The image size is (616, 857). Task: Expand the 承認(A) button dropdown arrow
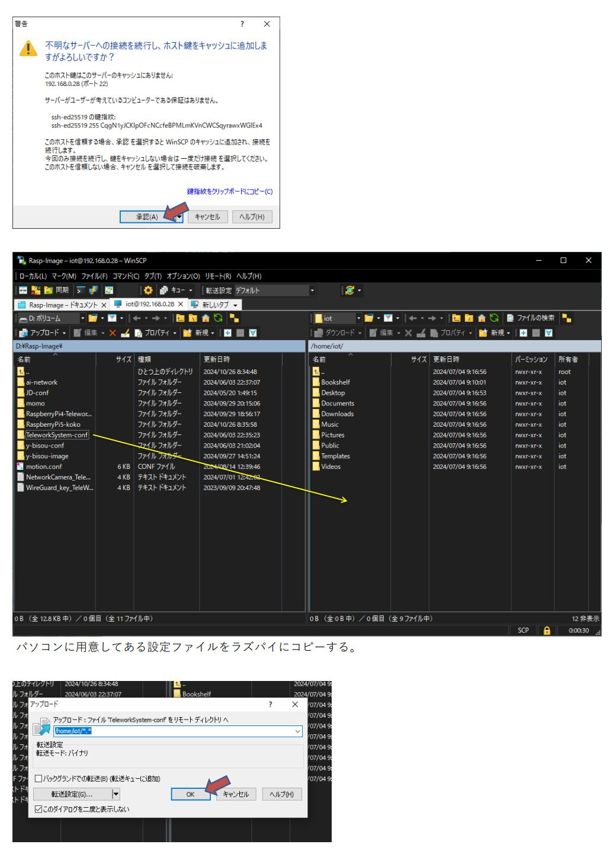click(x=179, y=217)
